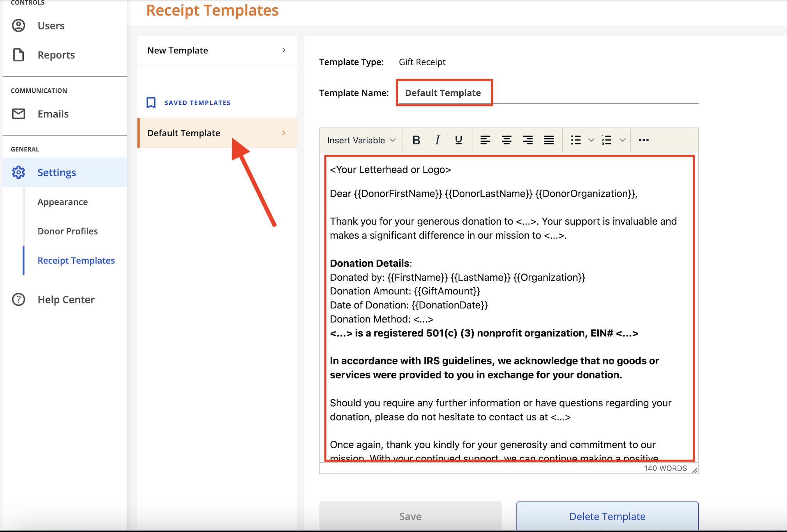
Task: Open the Appearance settings page
Action: (x=63, y=202)
